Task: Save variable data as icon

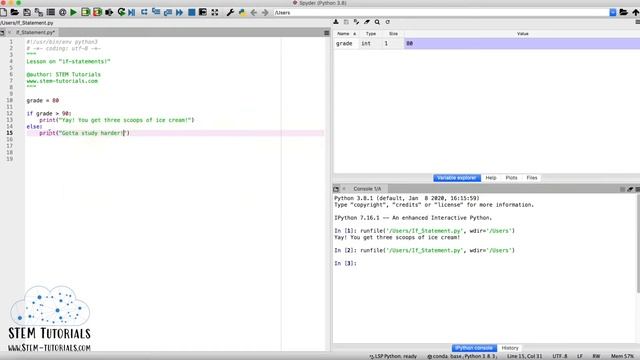Action: click(356, 22)
